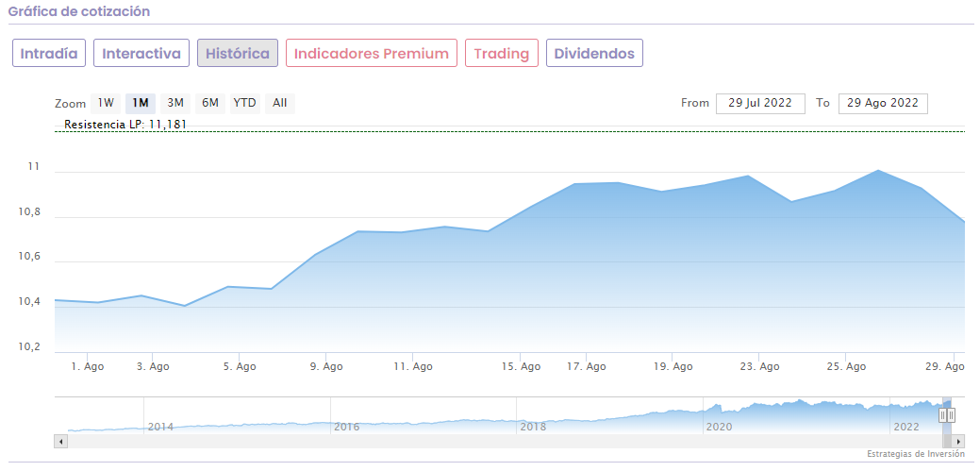The width and height of the screenshot is (980, 471).
Task: Choose the YTD zoom option
Action: pyautogui.click(x=245, y=103)
